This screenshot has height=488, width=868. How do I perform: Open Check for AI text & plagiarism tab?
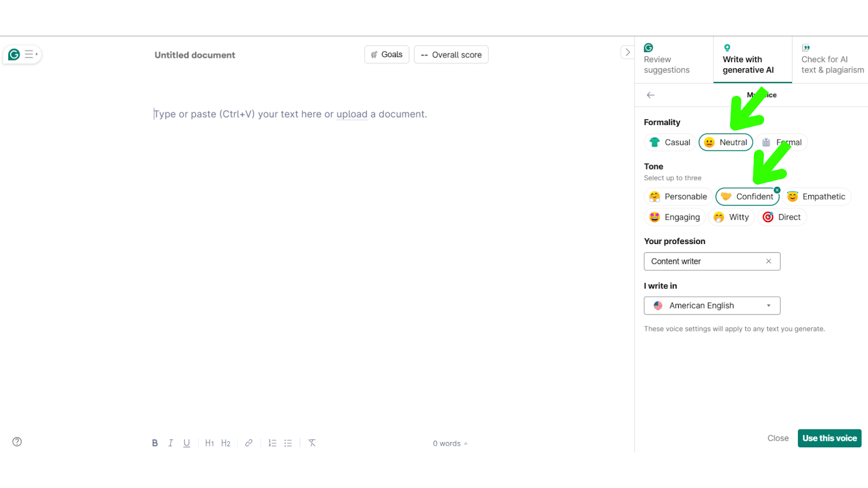(x=831, y=60)
